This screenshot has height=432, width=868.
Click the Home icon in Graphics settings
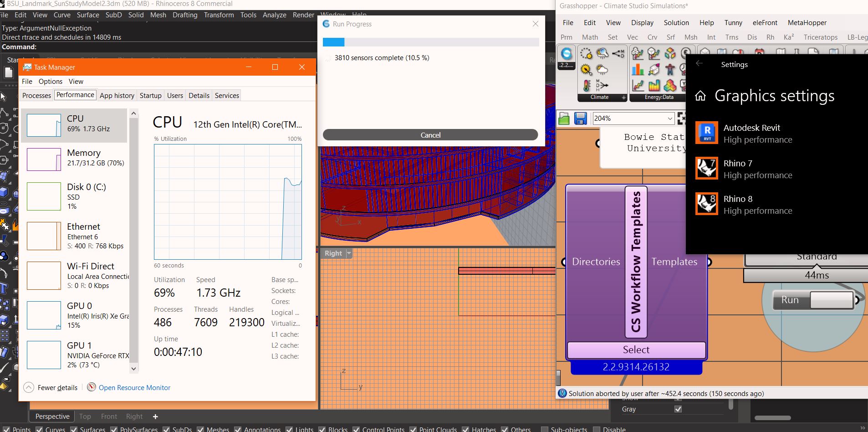pos(700,96)
